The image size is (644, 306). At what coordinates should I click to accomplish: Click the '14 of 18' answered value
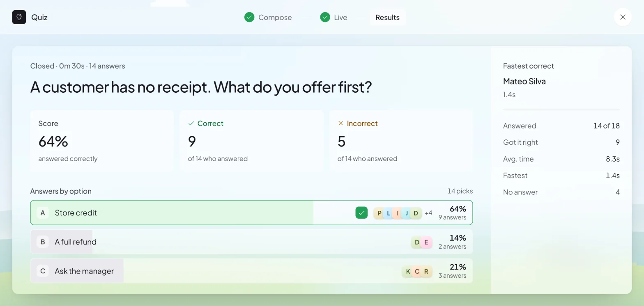point(606,126)
